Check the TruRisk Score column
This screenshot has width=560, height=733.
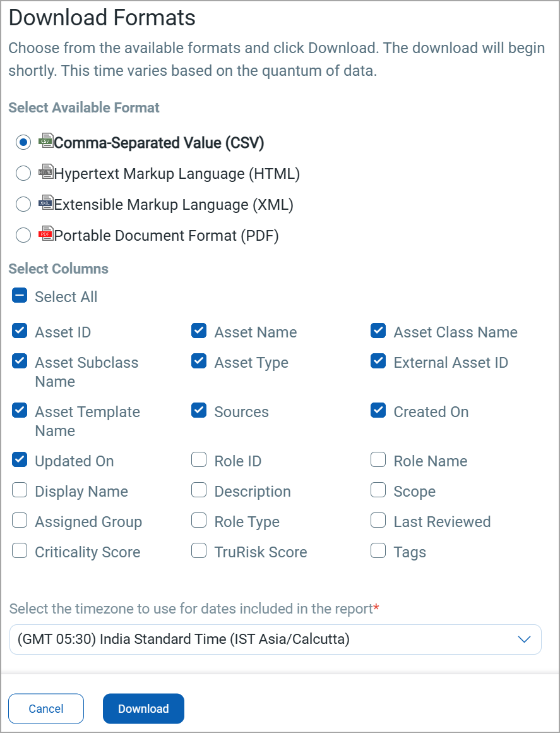pyautogui.click(x=199, y=551)
